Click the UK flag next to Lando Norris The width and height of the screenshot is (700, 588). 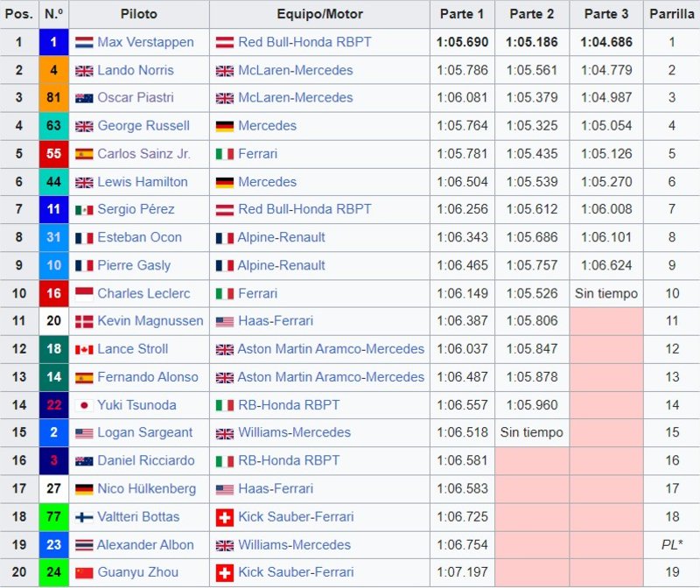click(84, 71)
